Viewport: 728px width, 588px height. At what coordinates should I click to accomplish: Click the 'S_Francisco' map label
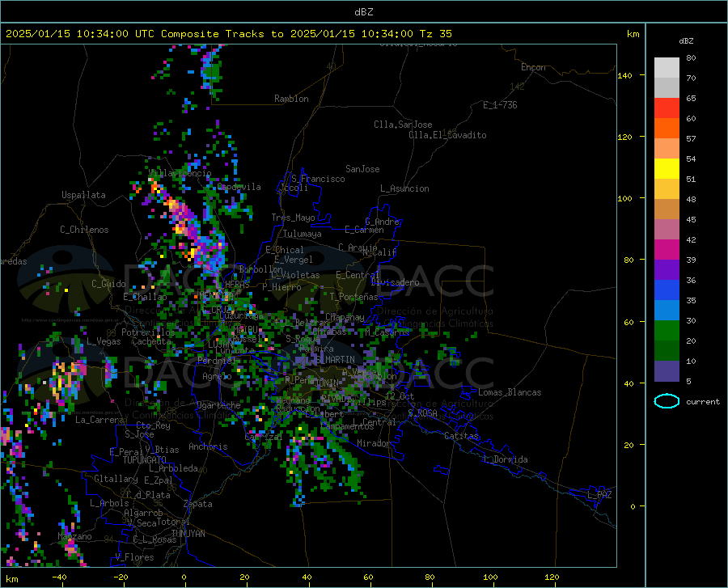coord(318,179)
